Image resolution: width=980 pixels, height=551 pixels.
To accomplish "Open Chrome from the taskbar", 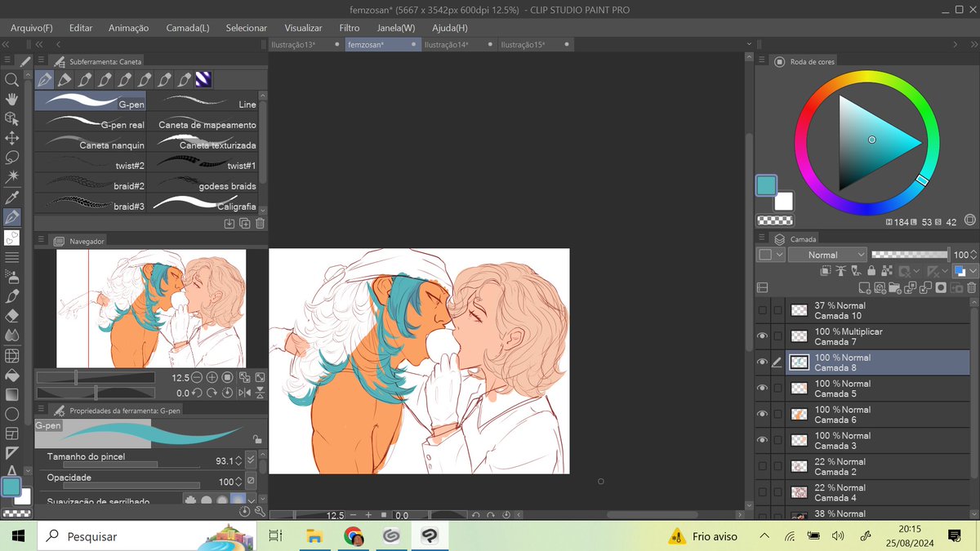I will coord(353,536).
